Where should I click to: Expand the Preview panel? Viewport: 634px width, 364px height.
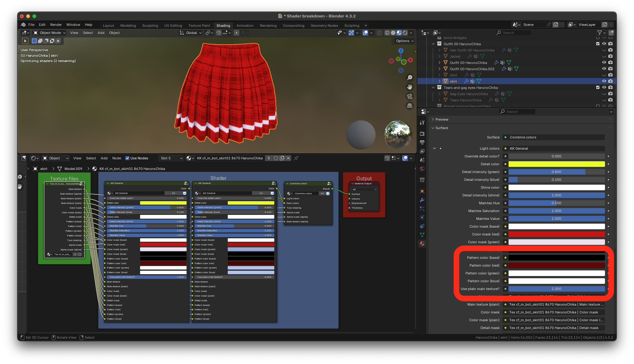(x=442, y=119)
